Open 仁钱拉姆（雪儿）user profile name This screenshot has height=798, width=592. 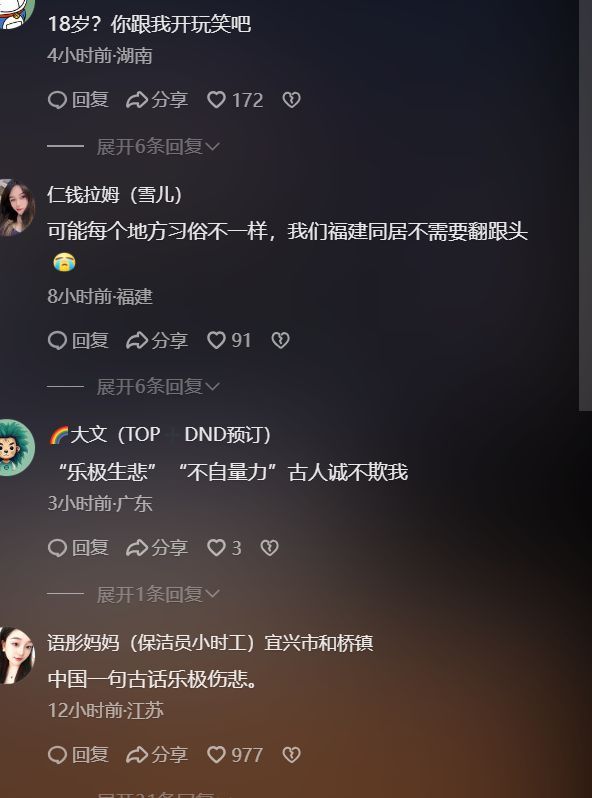[115, 194]
